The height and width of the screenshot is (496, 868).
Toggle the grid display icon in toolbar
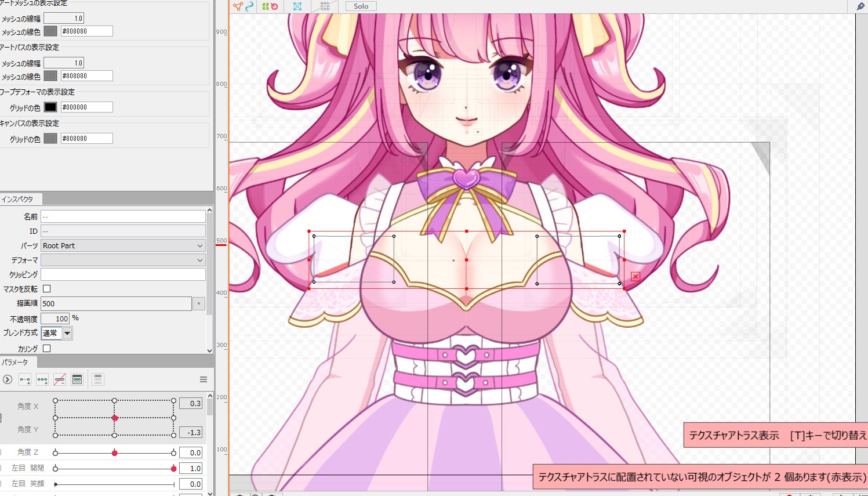coord(325,6)
